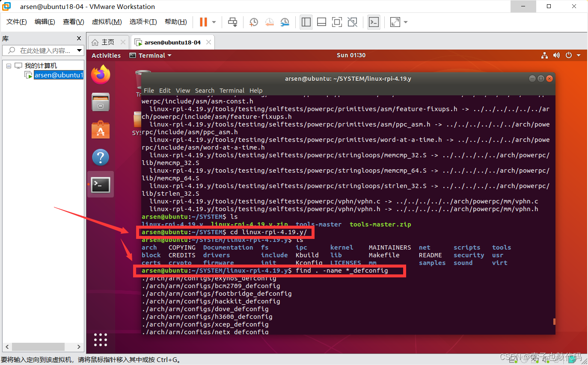Viewport: 588px width, 365px height.
Task: Revert to the previous snapshot
Action: [269, 22]
